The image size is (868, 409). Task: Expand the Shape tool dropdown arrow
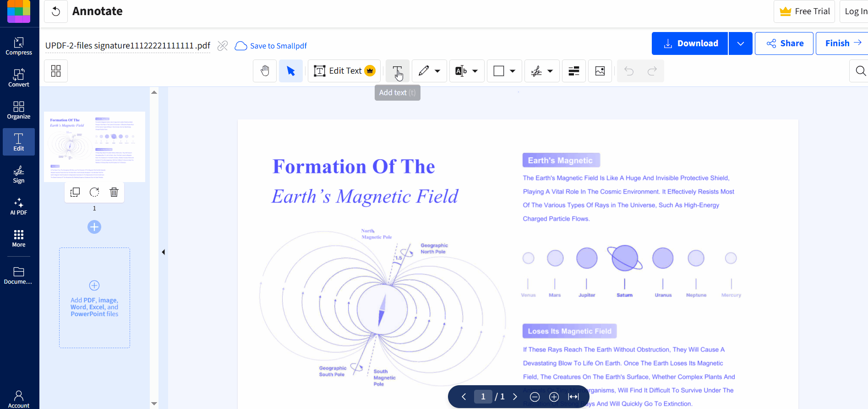[x=513, y=71]
